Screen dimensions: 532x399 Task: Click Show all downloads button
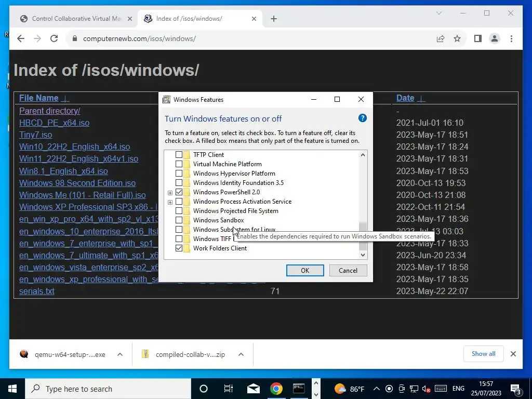pyautogui.click(x=484, y=354)
